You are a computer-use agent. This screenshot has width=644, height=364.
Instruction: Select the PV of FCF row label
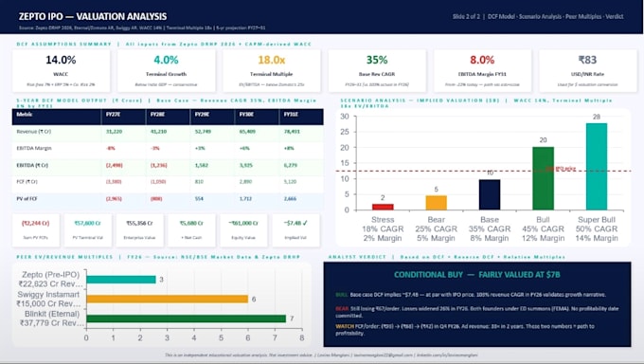(27, 199)
